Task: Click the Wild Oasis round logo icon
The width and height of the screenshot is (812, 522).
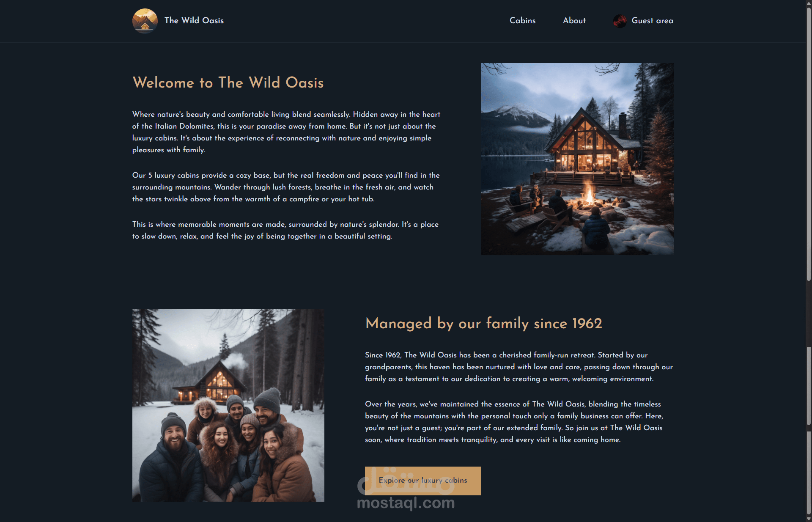Action: pyautogui.click(x=145, y=21)
